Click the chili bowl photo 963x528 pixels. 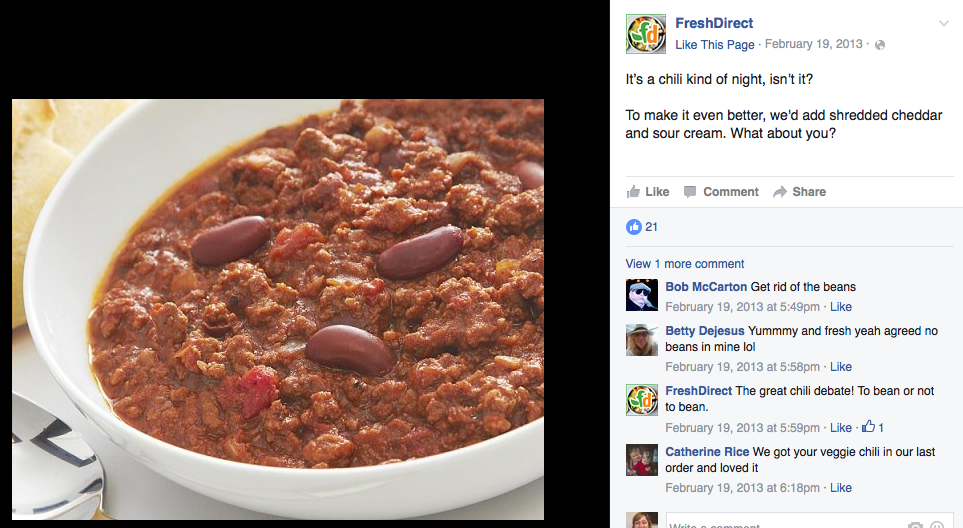click(x=278, y=309)
